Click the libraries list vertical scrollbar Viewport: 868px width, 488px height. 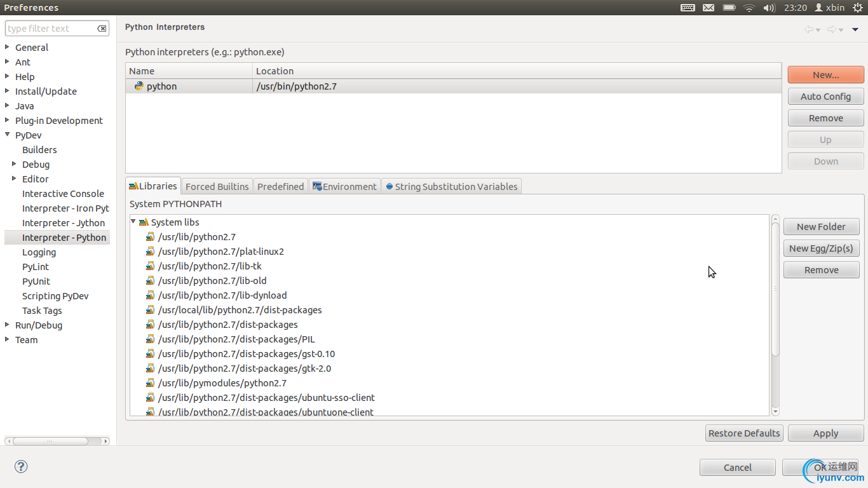point(775,315)
